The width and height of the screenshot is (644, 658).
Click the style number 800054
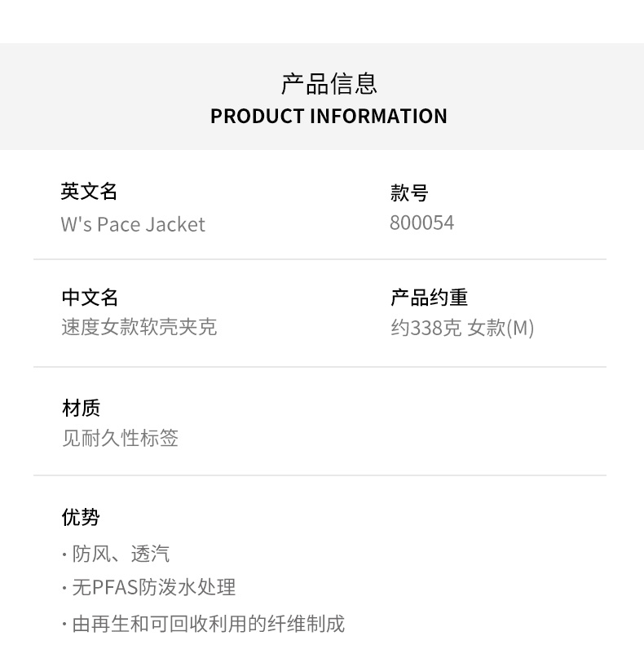pyautogui.click(x=421, y=223)
